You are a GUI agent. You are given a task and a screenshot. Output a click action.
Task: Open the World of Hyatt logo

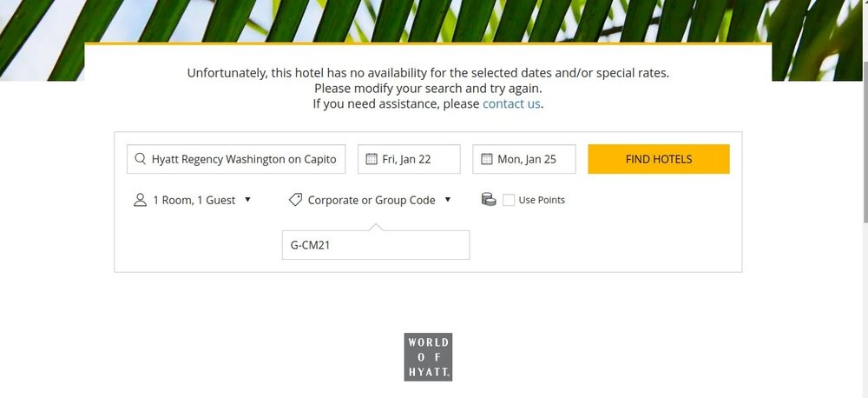click(428, 357)
